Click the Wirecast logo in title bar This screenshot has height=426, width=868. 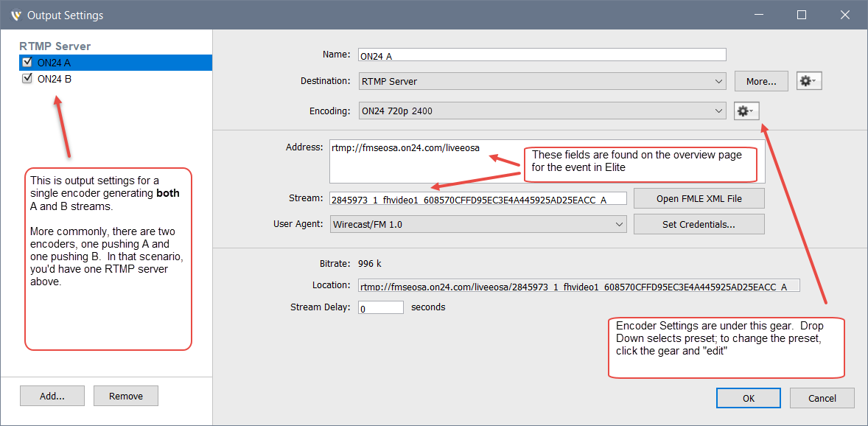pos(15,15)
